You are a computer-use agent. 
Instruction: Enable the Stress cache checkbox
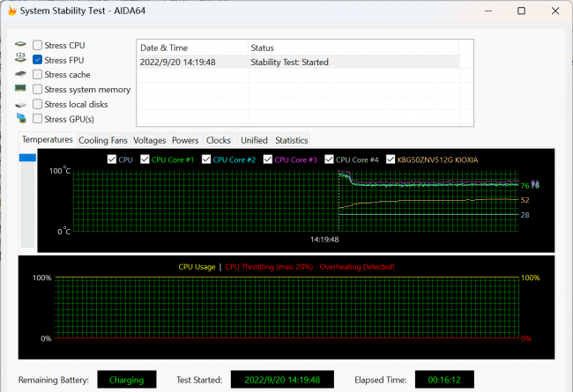pyautogui.click(x=37, y=75)
